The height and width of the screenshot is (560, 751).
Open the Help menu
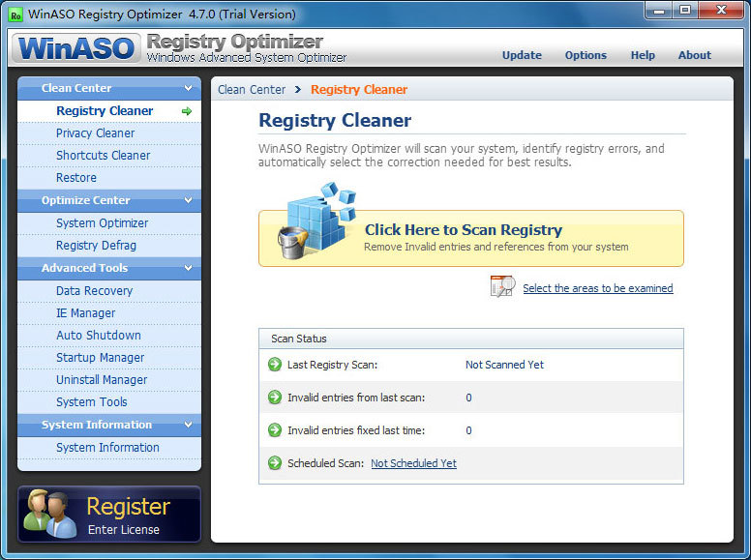(643, 55)
